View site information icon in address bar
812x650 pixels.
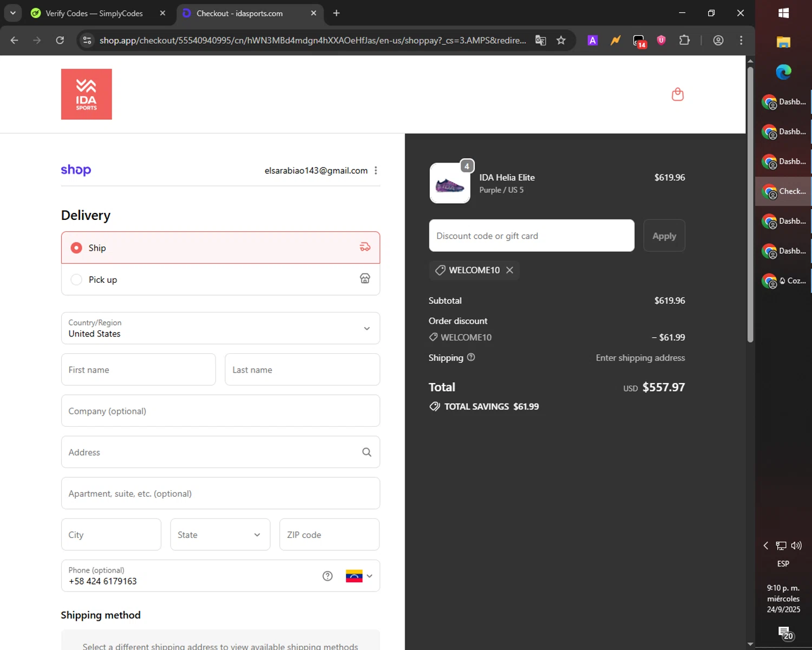pos(87,40)
